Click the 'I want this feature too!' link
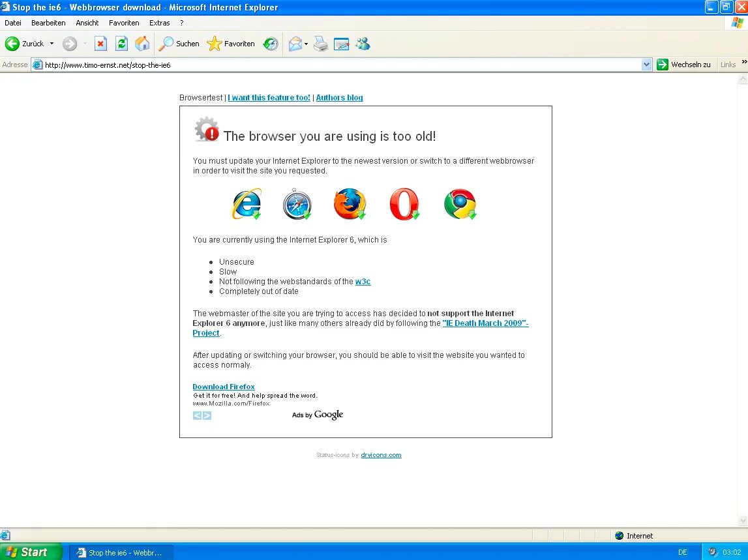The image size is (748, 560). point(269,98)
